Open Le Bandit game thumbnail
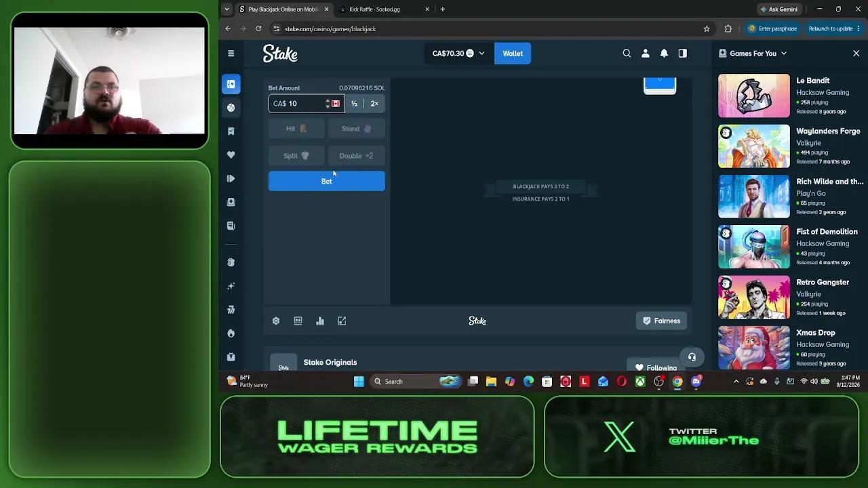The height and width of the screenshot is (488, 868). point(754,96)
